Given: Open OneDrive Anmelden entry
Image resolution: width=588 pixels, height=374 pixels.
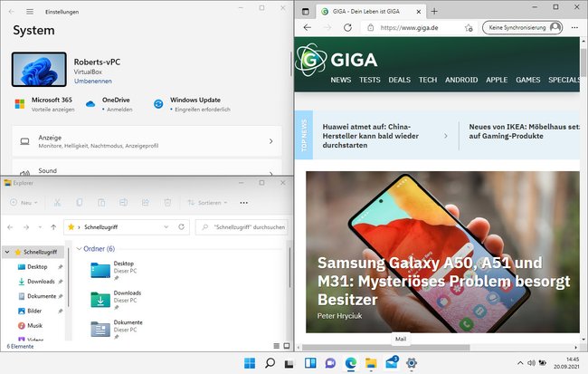Looking at the screenshot, I should 109,104.
